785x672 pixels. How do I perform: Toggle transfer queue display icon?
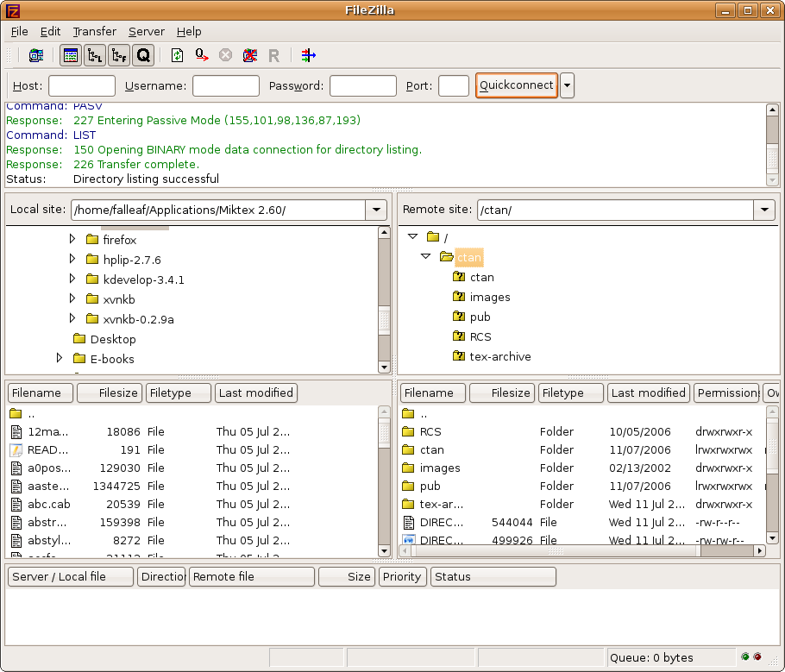tap(143, 55)
